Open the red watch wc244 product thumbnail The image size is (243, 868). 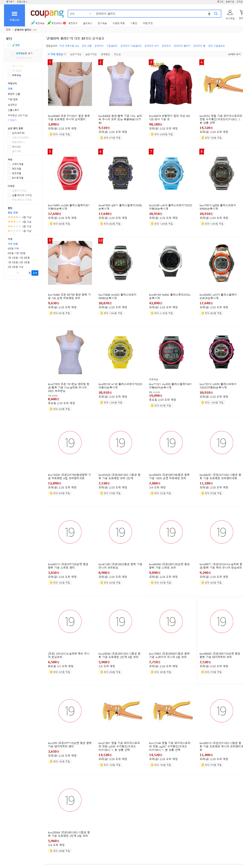(70, 173)
